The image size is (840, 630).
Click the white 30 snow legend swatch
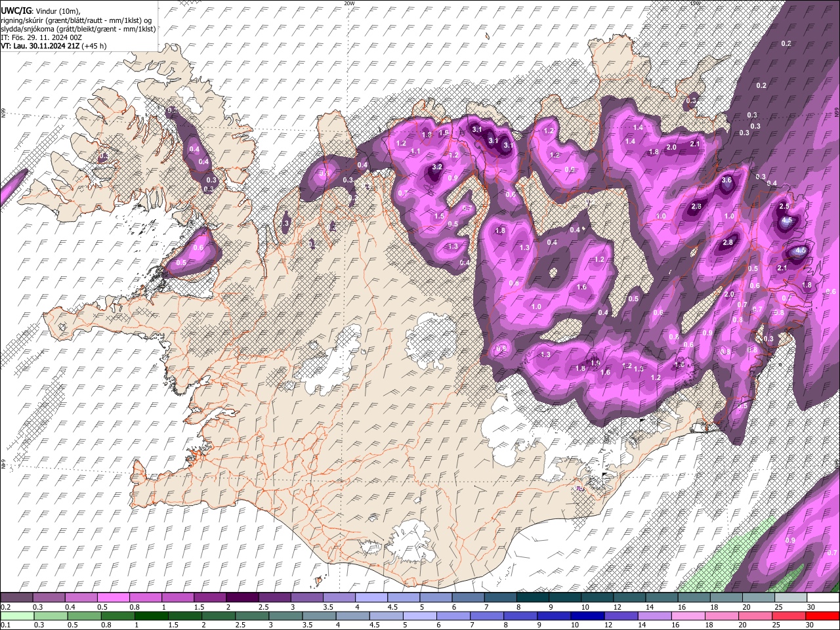(x=823, y=598)
